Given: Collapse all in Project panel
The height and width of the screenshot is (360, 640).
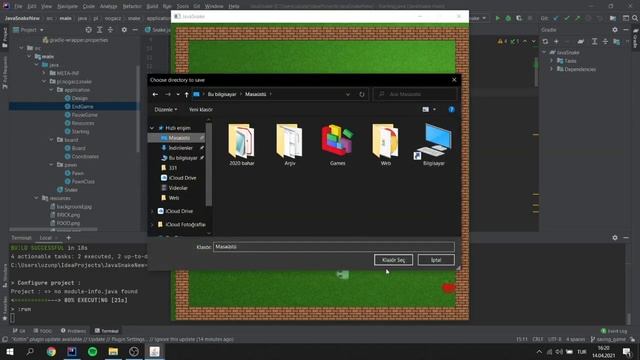Looking at the screenshot, I should [110, 30].
